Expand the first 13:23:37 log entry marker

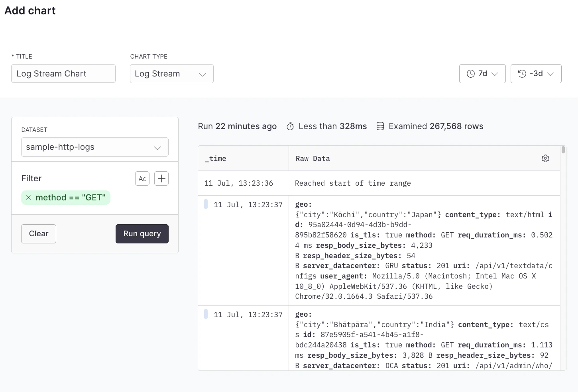click(x=206, y=203)
